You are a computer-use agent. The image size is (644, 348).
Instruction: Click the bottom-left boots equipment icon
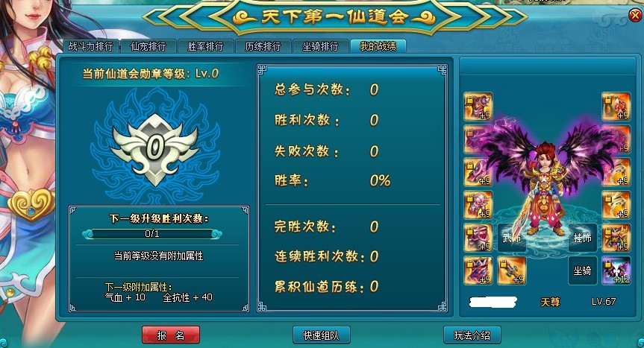(x=478, y=271)
